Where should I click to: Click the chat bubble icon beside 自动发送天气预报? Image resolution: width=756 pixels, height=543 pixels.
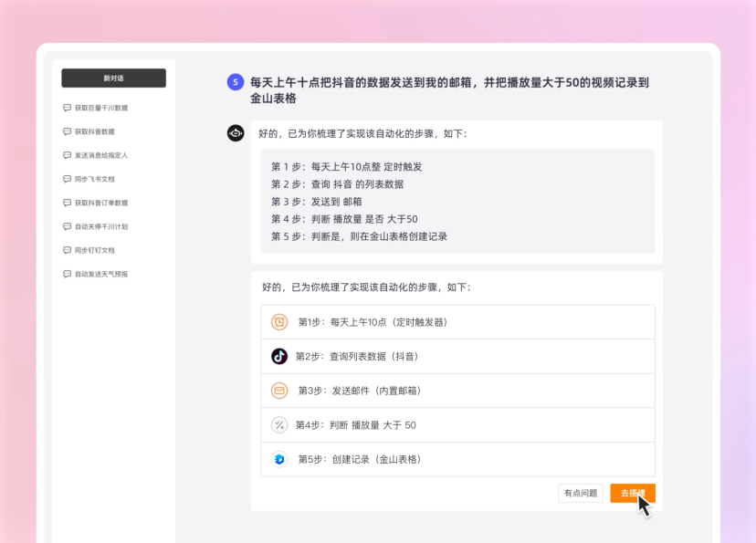pos(67,274)
